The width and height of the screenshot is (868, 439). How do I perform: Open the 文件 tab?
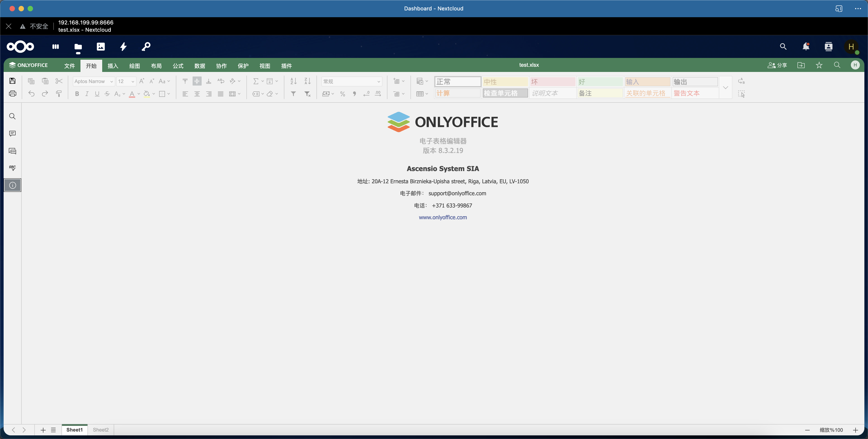(69, 66)
